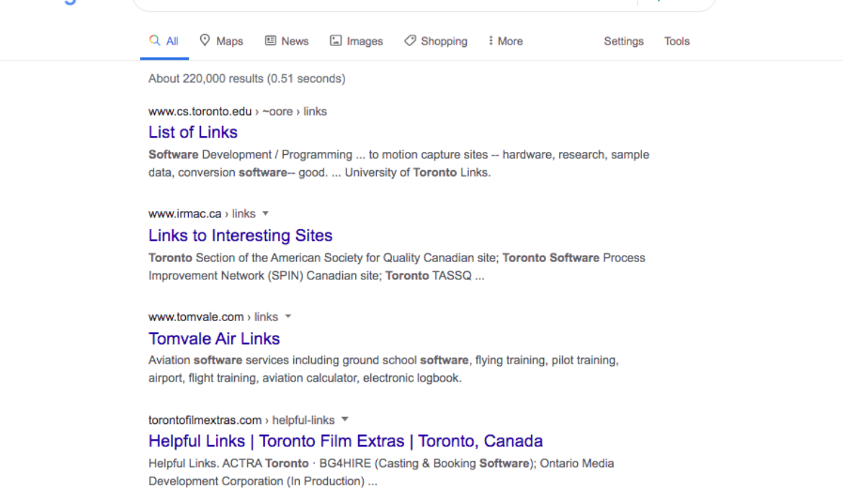843x504 pixels.
Task: Open the Tomvale Air Links result
Action: [214, 338]
